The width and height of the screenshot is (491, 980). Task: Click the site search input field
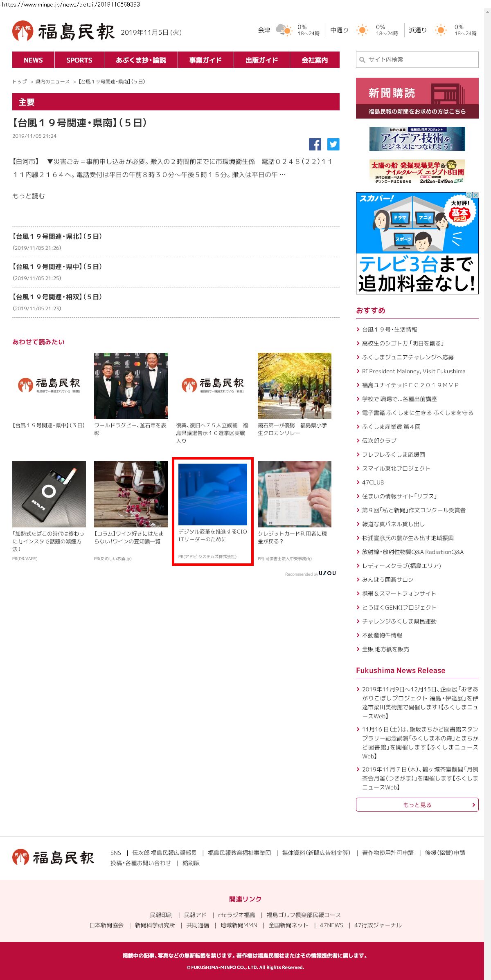coord(421,60)
